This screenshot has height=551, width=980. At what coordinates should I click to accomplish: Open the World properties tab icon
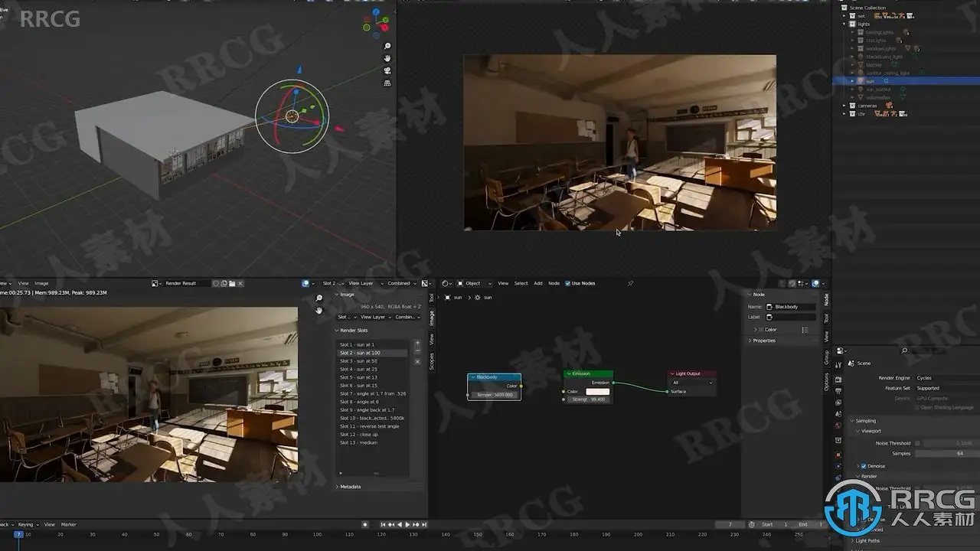tap(838, 425)
